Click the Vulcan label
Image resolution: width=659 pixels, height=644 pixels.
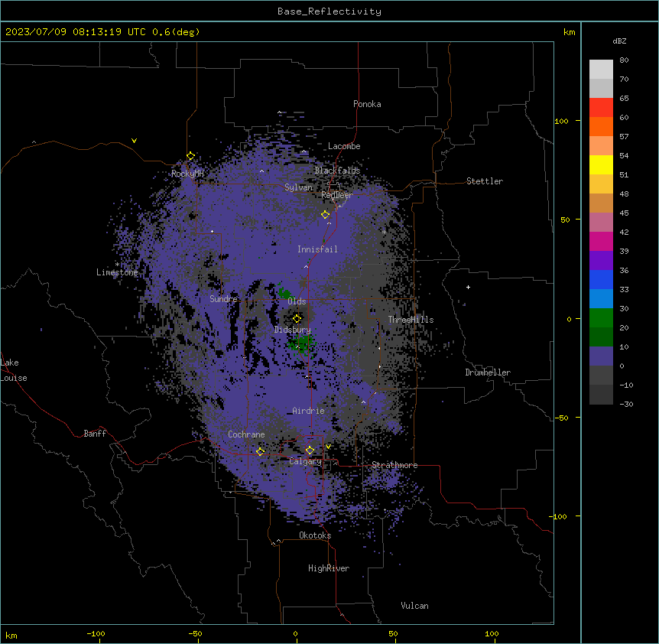(x=414, y=606)
